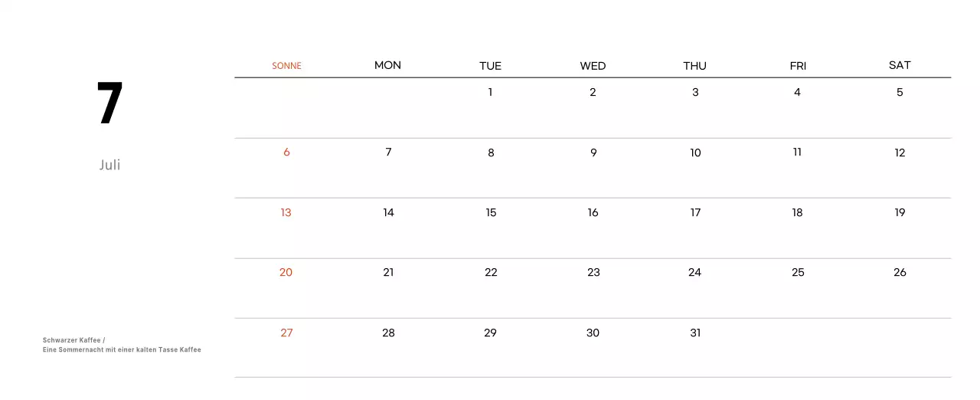Select the red Sunday date 20
980x400 pixels.
click(x=286, y=272)
